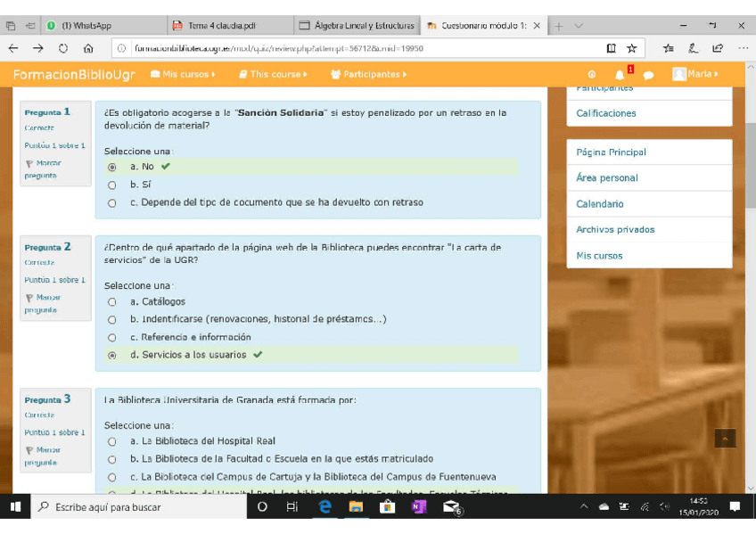Select 'b. Indentificarse' option in Pregunta 2
The image size is (756, 534).
point(111,319)
